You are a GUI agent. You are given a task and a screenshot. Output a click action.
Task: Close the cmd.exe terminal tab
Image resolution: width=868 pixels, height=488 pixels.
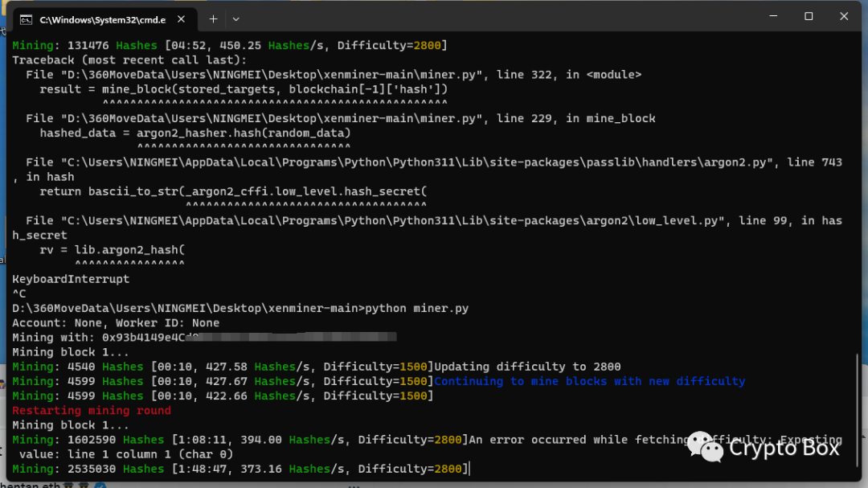pos(181,19)
